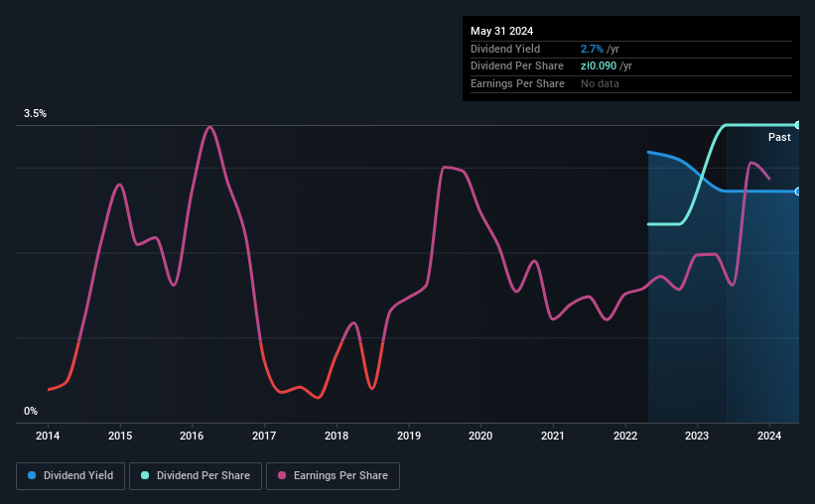Select the 2014 x-axis label
The height and width of the screenshot is (504, 815).
click(48, 436)
